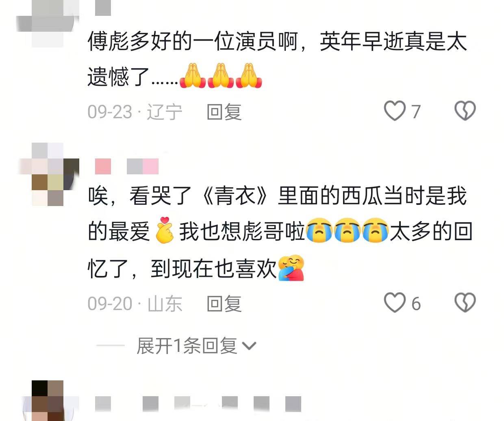Tap the first praying hands emoji

[x=192, y=76]
